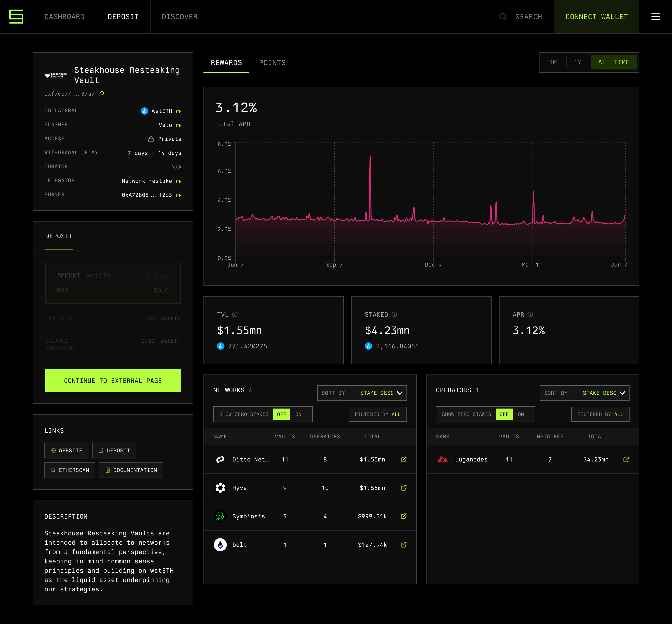Click MAX in the deposit box
The height and width of the screenshot is (624, 672).
coord(63,290)
